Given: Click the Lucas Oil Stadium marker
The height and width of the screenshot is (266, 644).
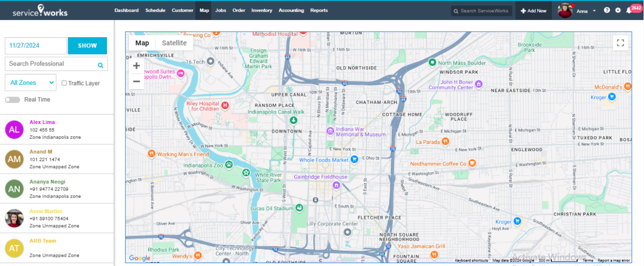Looking at the screenshot, I should point(299,208).
